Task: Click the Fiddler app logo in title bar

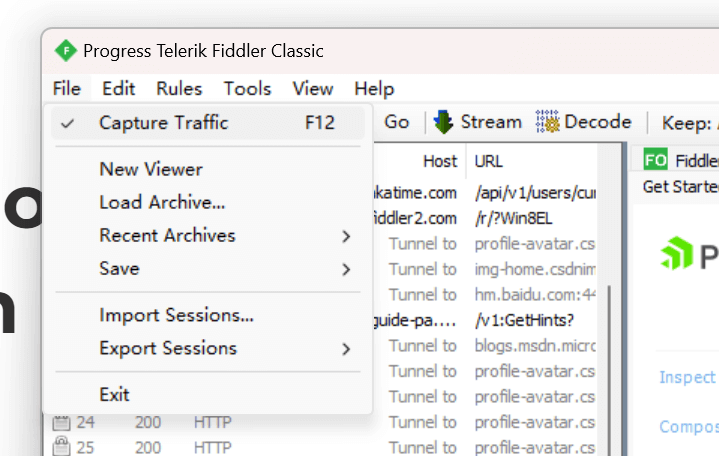Action: pyautogui.click(x=66, y=51)
